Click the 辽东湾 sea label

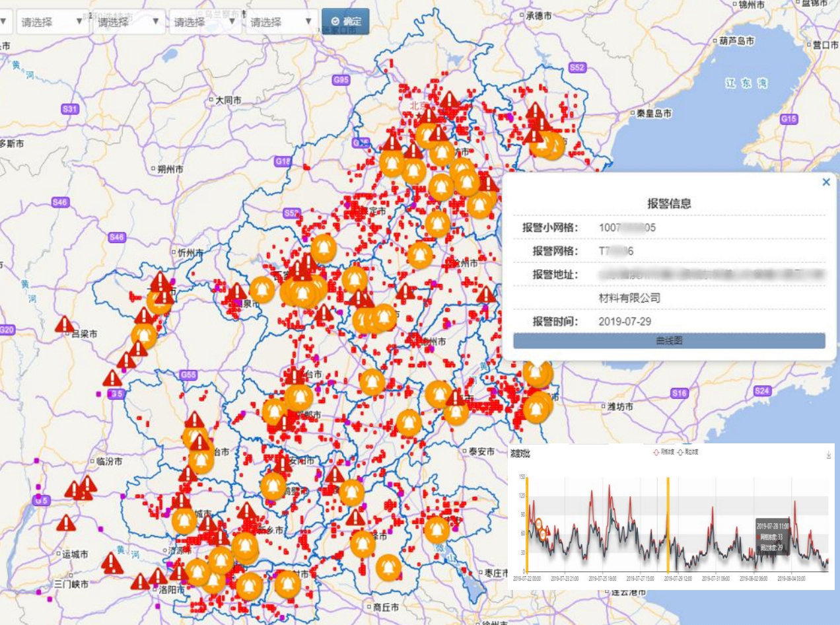click(x=746, y=84)
